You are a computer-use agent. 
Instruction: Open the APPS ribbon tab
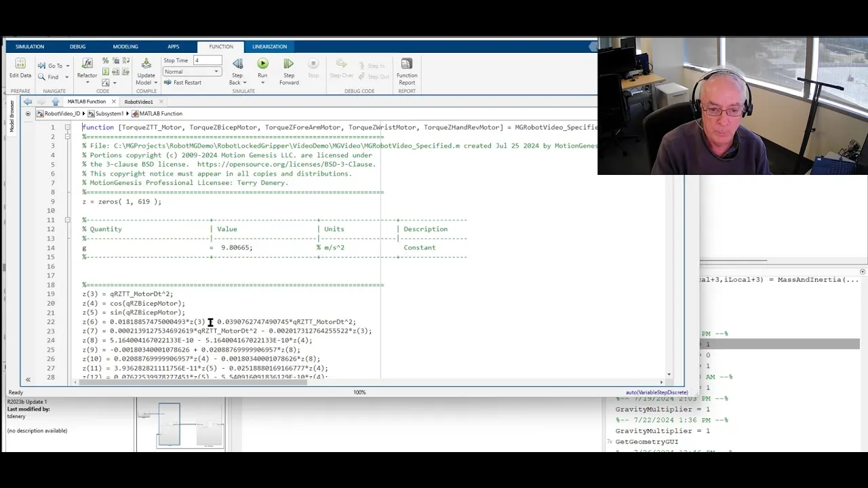tap(174, 47)
